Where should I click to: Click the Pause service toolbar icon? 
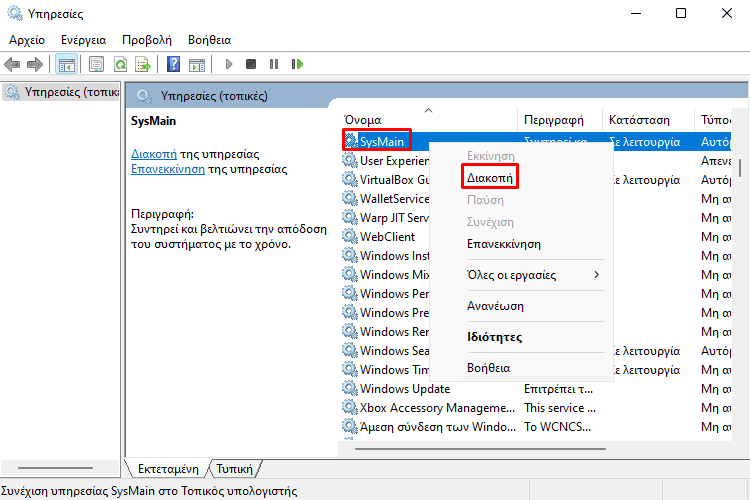tap(274, 64)
